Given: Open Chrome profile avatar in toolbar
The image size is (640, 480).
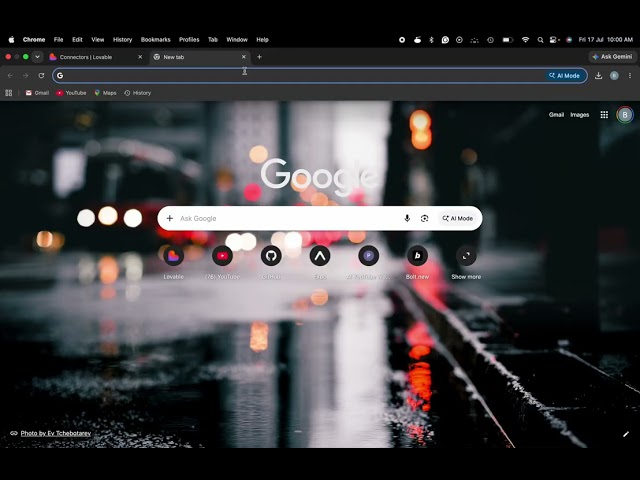Looking at the screenshot, I should 614,76.
